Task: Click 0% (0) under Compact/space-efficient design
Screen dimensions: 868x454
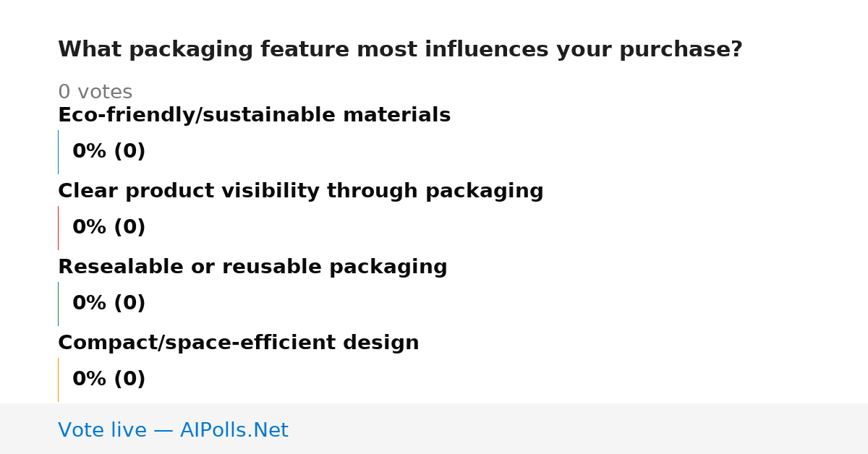Action: [x=109, y=380]
